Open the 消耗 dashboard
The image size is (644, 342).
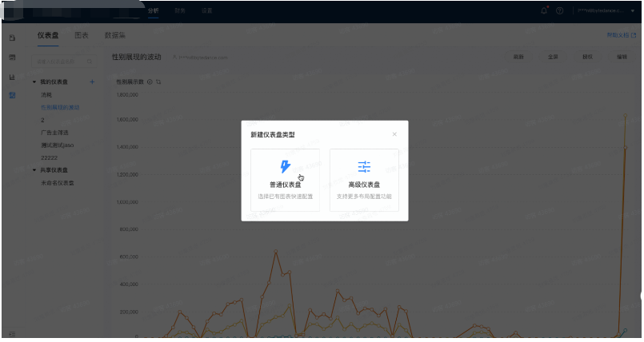(x=46, y=95)
